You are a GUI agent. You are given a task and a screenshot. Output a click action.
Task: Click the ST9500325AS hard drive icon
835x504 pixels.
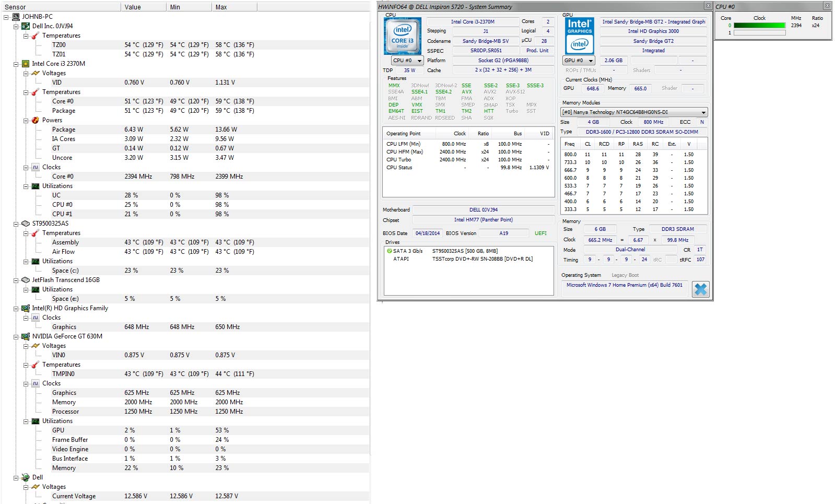pyautogui.click(x=25, y=224)
